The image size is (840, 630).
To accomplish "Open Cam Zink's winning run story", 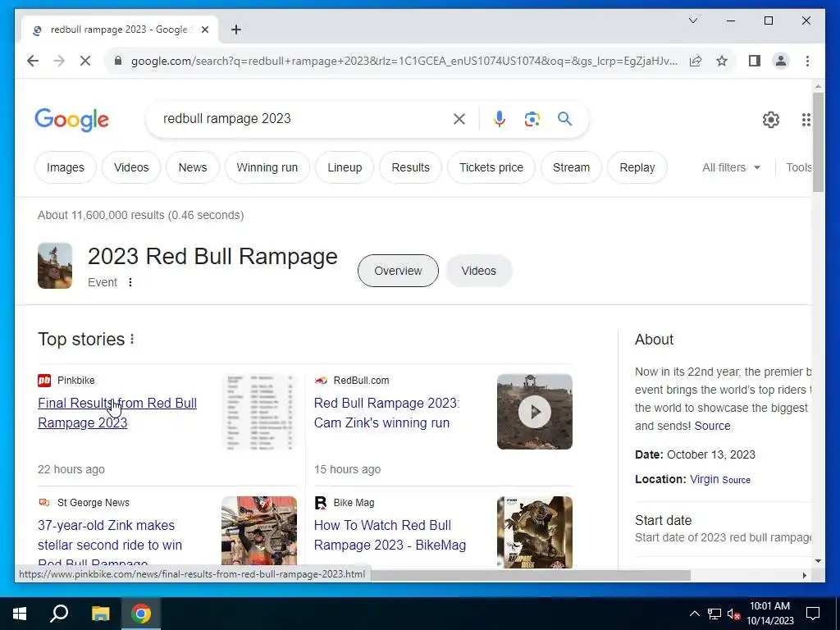I will [387, 413].
